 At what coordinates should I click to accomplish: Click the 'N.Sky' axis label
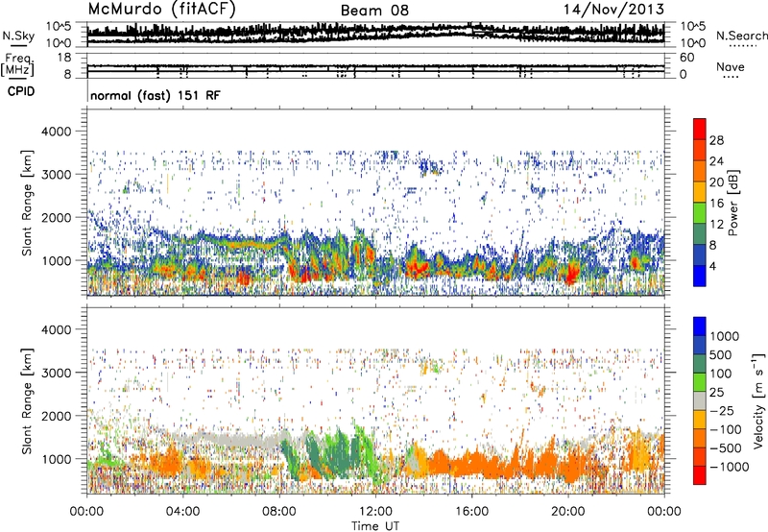(x=18, y=36)
